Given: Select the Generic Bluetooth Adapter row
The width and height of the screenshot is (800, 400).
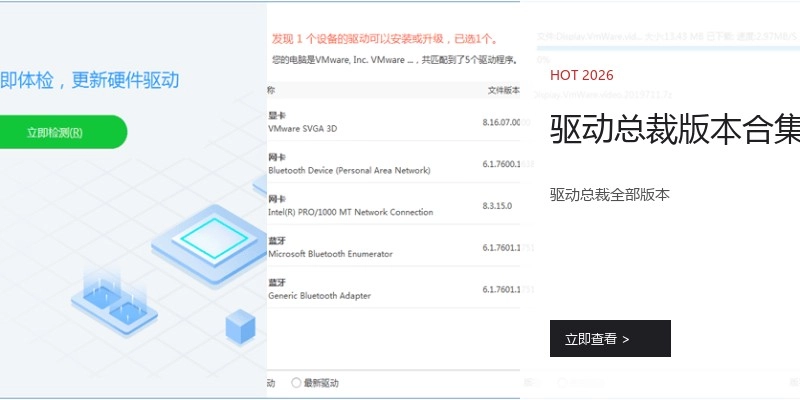Looking at the screenshot, I should (x=393, y=288).
